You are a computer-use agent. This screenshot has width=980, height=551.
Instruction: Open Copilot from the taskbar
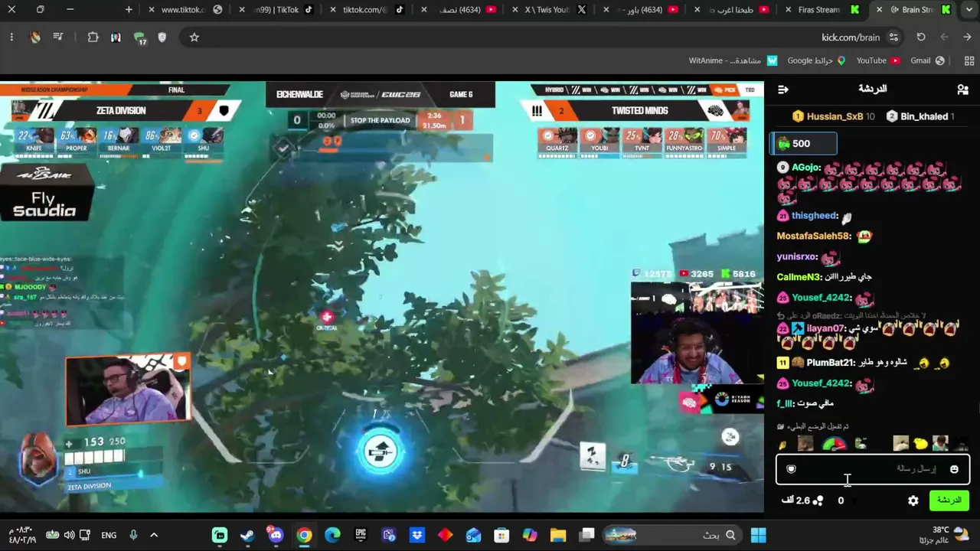point(530,535)
